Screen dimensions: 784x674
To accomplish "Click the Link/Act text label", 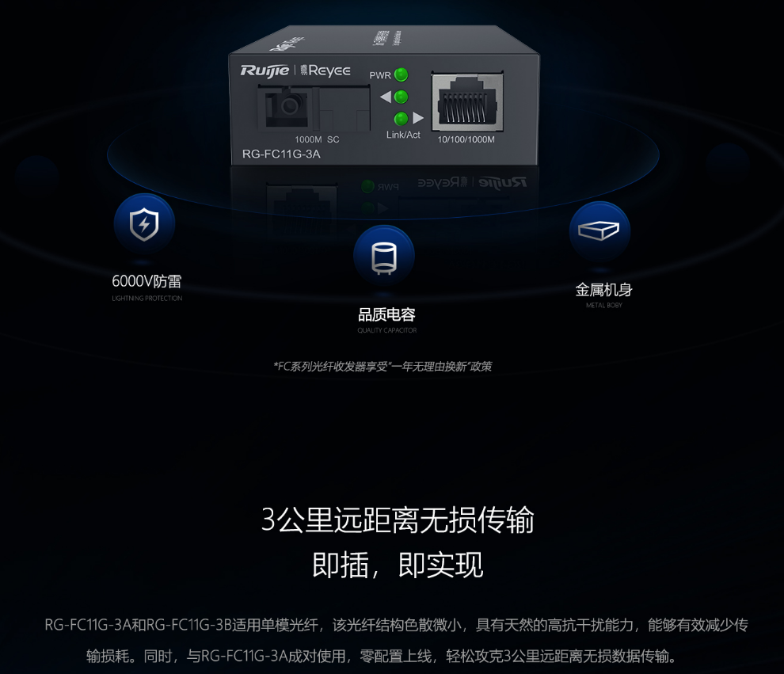I will [403, 135].
